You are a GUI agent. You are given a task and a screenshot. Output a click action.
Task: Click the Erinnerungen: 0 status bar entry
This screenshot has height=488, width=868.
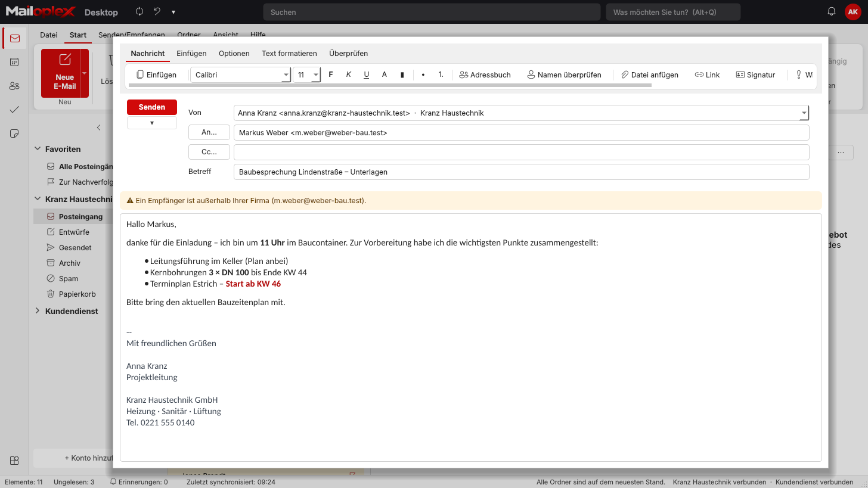coord(139,482)
